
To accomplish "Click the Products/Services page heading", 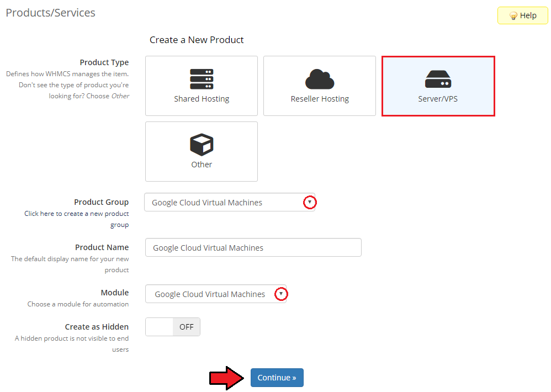I will [x=50, y=13].
